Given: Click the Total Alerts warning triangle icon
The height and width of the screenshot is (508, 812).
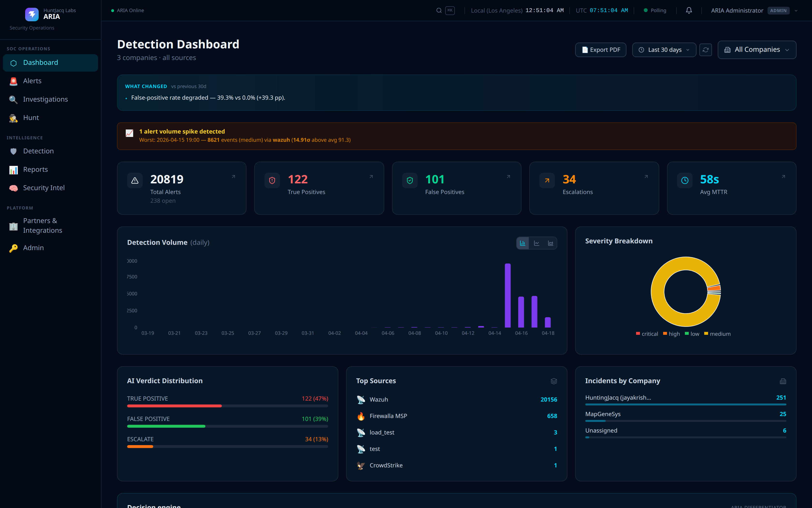Looking at the screenshot, I should click(135, 181).
